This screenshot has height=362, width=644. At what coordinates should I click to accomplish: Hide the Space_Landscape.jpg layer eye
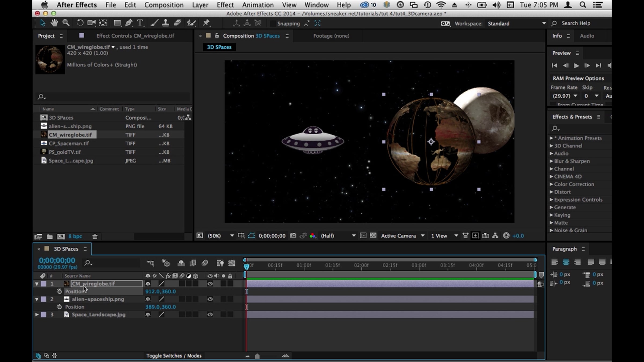coord(210,315)
